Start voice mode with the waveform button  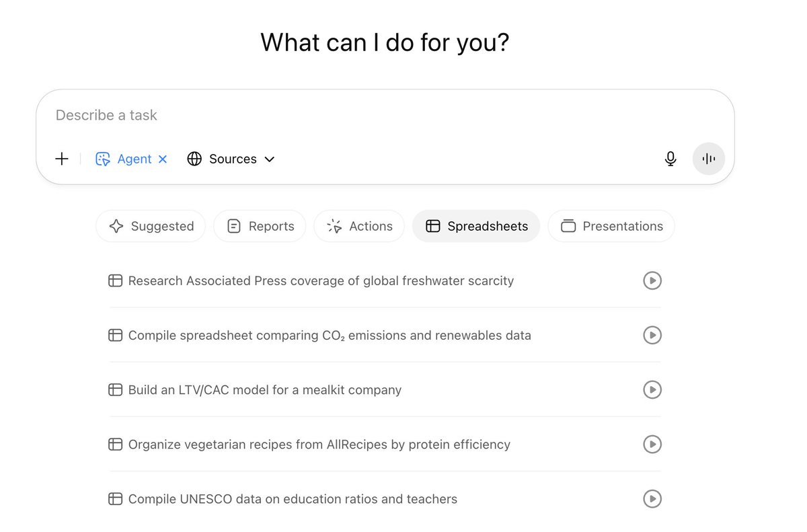pyautogui.click(x=709, y=159)
